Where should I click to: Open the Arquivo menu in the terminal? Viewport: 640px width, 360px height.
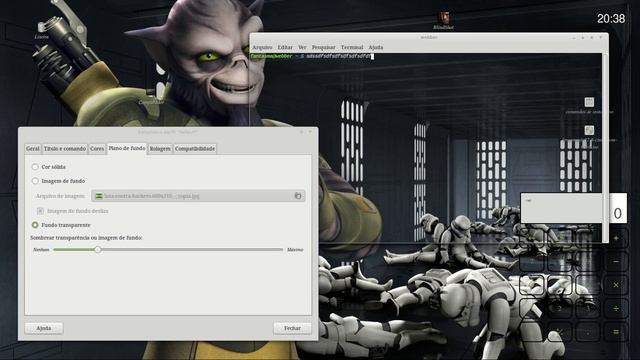point(262,47)
